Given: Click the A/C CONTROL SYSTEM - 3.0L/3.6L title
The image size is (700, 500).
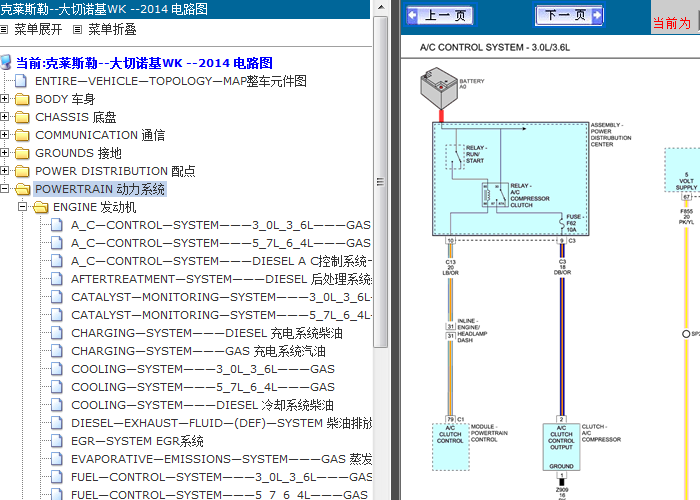Looking at the screenshot, I should coord(495,47).
